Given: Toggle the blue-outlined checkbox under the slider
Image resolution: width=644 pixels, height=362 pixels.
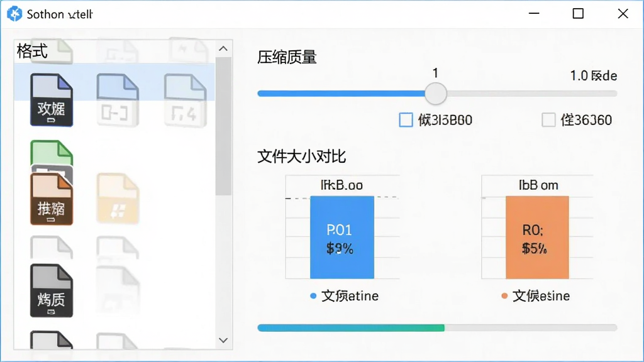Looking at the screenshot, I should (x=406, y=120).
